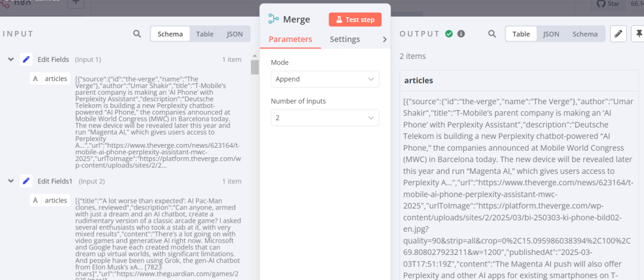Click the plus add button in header

tap(75, 2)
